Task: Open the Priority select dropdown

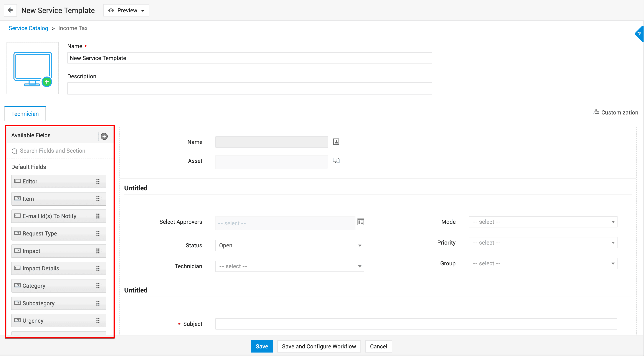Action: 543,243
